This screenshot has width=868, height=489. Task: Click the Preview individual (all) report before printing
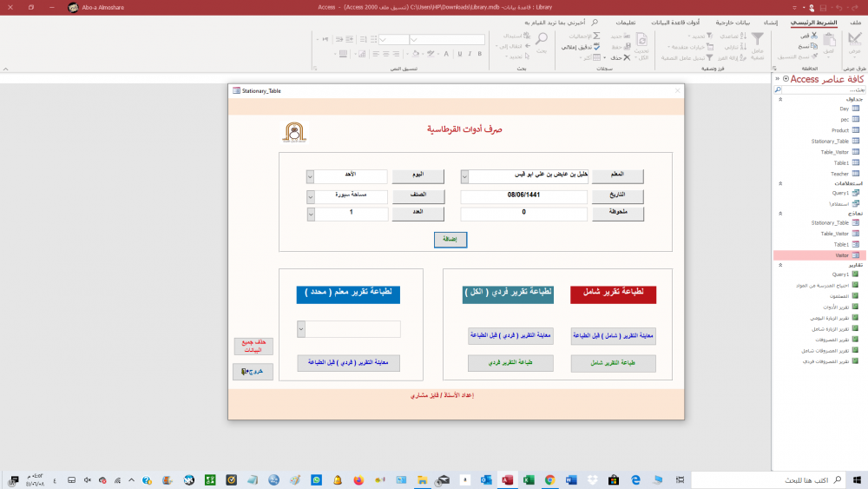(x=510, y=335)
